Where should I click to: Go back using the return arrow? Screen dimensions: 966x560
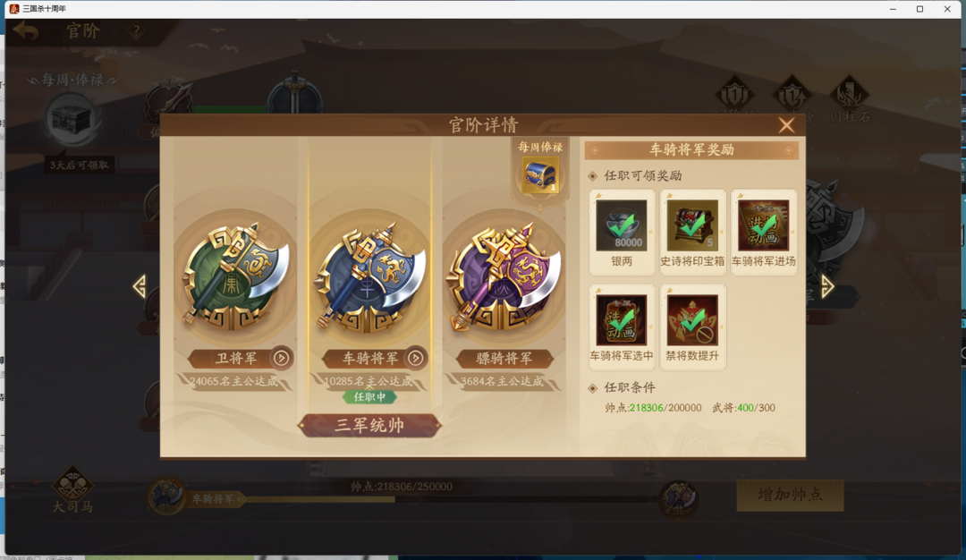pyautogui.click(x=27, y=30)
